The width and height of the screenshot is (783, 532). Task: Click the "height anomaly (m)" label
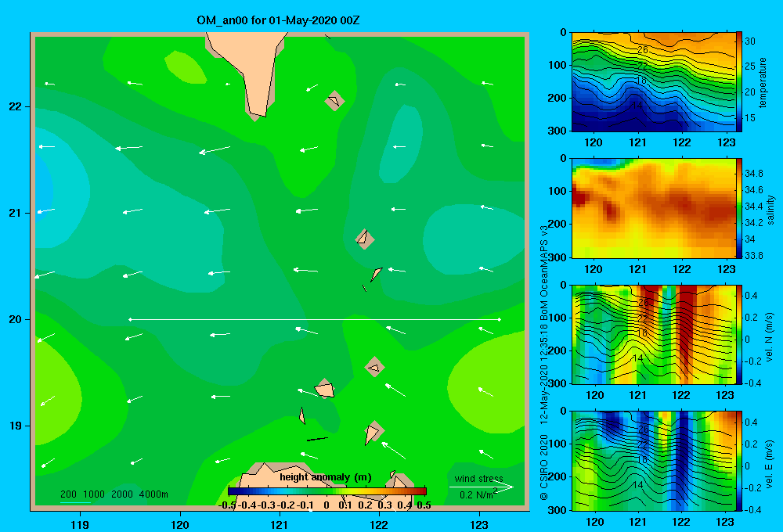tap(326, 477)
